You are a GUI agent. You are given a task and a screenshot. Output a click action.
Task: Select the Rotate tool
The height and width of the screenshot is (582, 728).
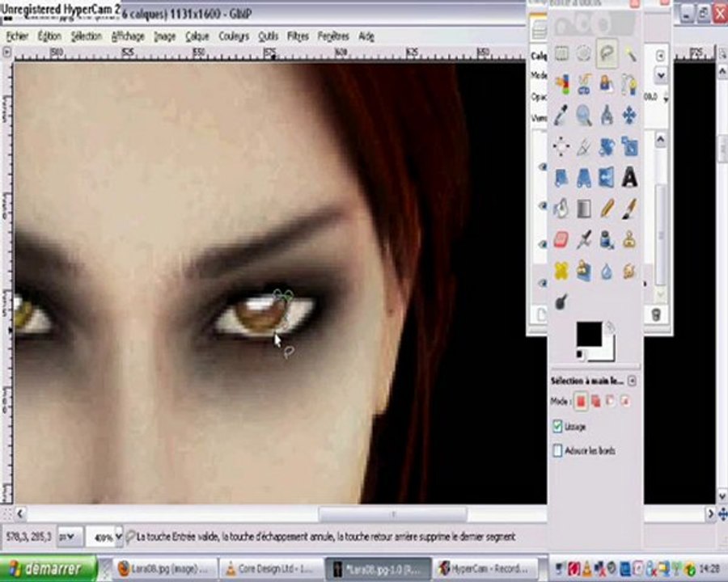607,146
